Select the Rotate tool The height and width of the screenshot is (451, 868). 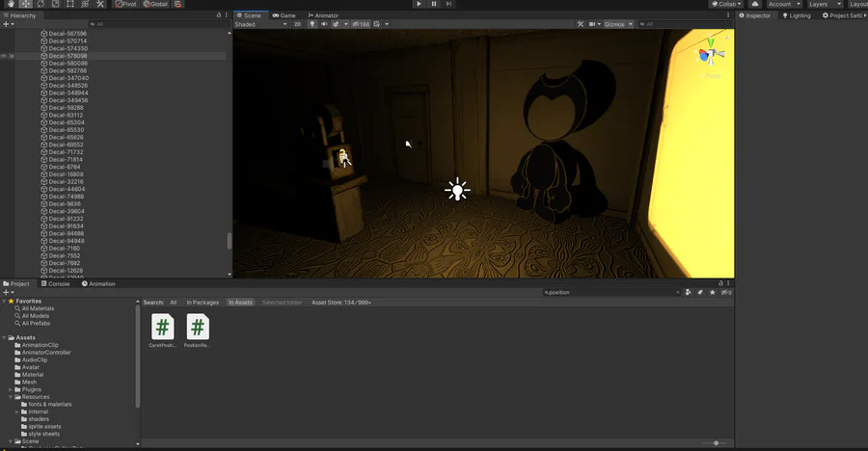coord(41,4)
